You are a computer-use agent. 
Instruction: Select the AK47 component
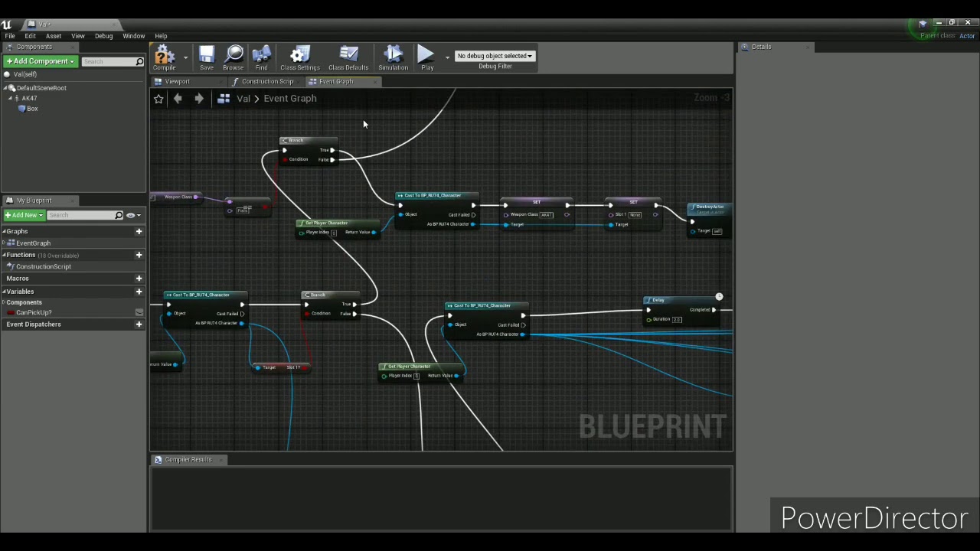29,98
